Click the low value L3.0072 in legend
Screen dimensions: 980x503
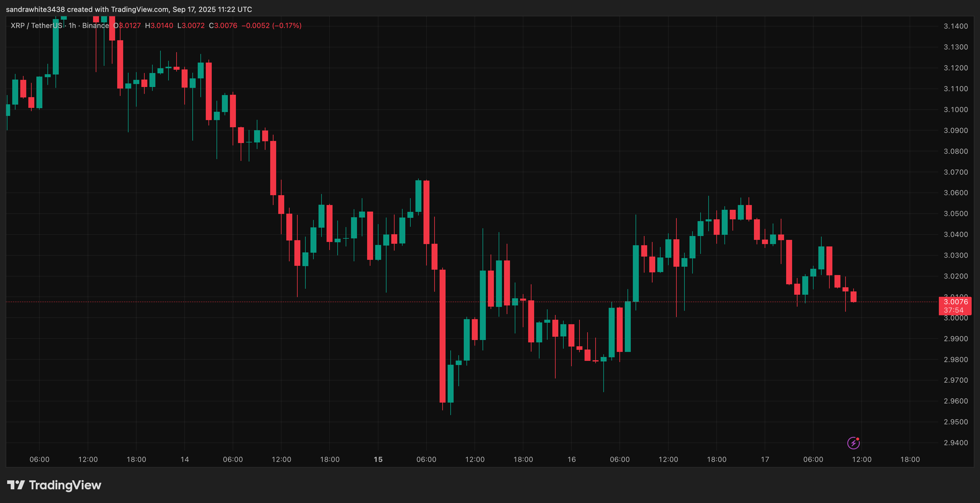pos(190,25)
